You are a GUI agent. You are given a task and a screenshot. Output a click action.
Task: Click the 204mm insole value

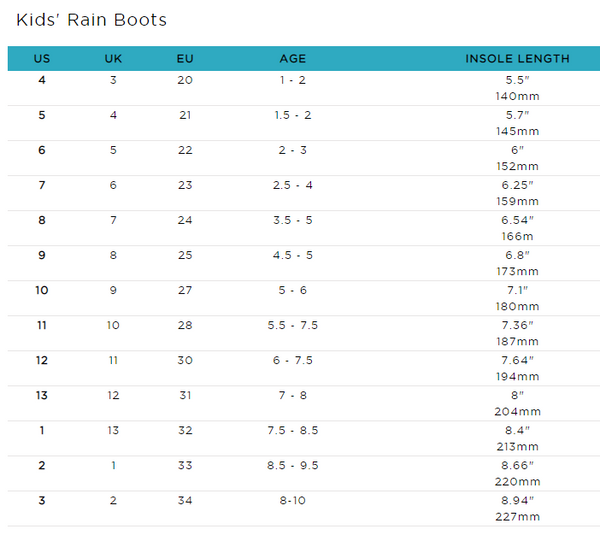pyautogui.click(x=517, y=411)
